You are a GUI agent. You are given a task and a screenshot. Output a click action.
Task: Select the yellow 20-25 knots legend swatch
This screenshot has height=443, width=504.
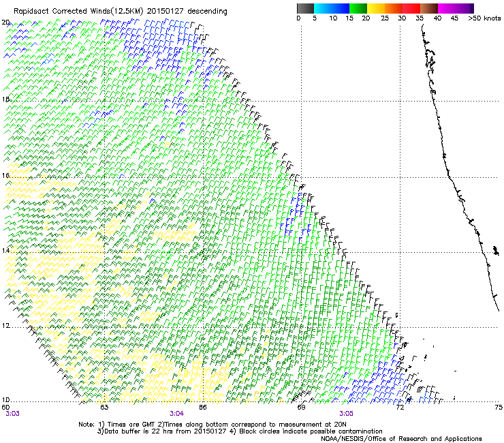tap(375, 8)
